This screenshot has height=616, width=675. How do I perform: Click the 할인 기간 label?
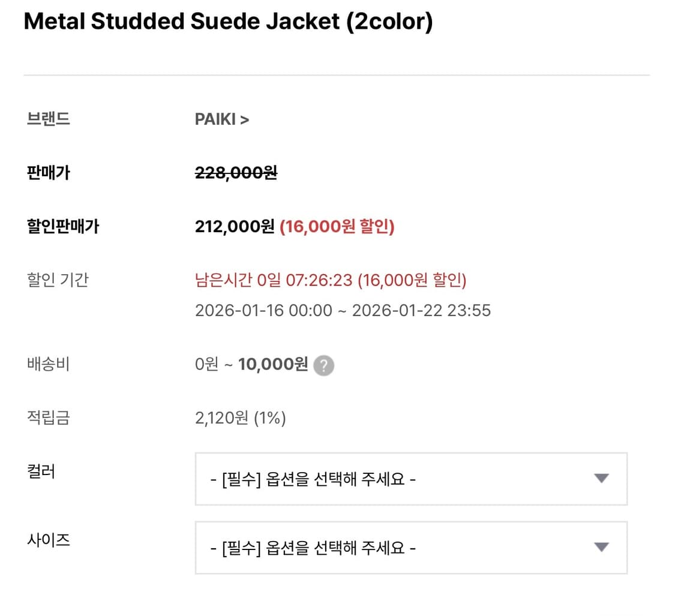58,280
